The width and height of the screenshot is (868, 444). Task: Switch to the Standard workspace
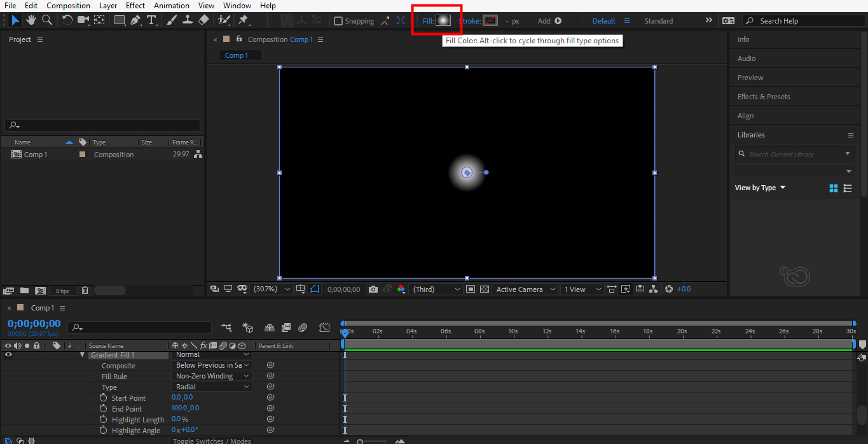coord(658,21)
